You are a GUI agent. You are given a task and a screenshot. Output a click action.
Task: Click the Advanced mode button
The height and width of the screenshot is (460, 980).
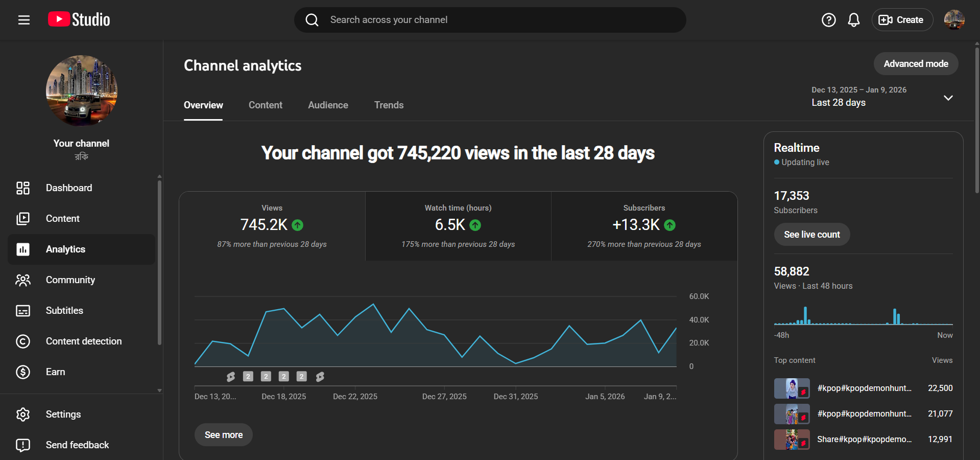915,63
